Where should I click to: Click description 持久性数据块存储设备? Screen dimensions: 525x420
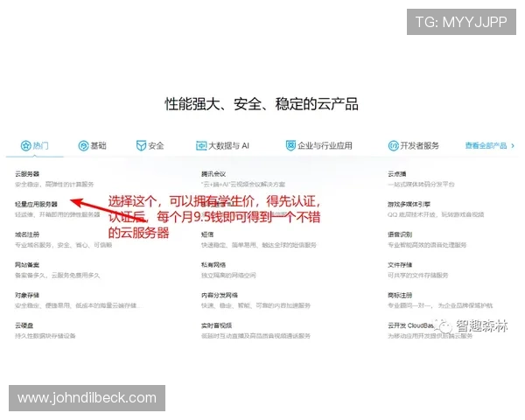pyautogui.click(x=45, y=336)
